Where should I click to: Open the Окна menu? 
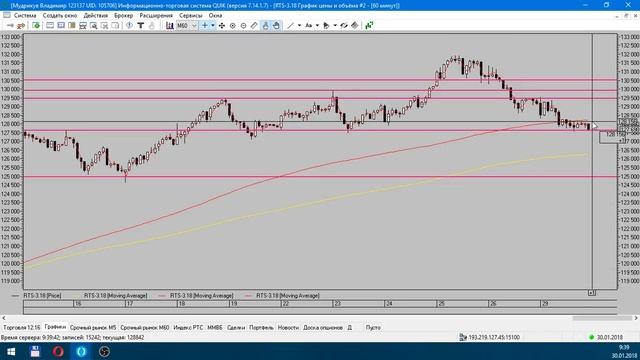click(x=215, y=16)
